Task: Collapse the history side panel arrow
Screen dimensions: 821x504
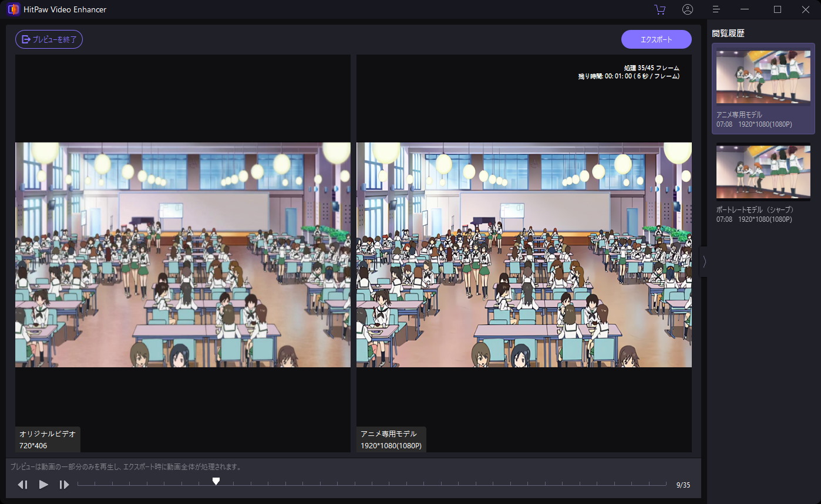Action: [704, 262]
